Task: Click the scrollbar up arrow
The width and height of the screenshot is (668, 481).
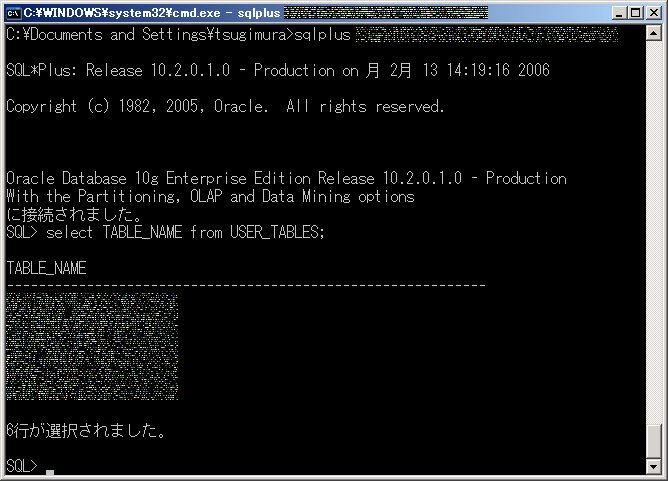Action: (x=654, y=33)
